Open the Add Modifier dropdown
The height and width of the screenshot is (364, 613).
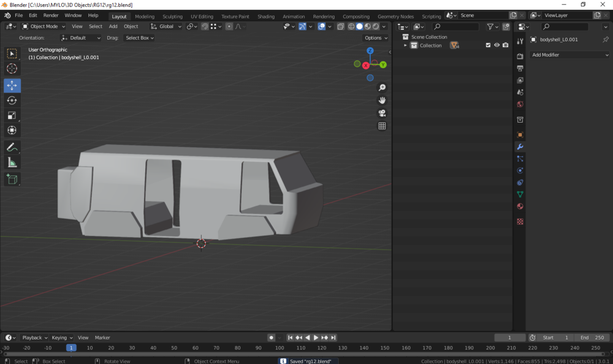(x=569, y=55)
